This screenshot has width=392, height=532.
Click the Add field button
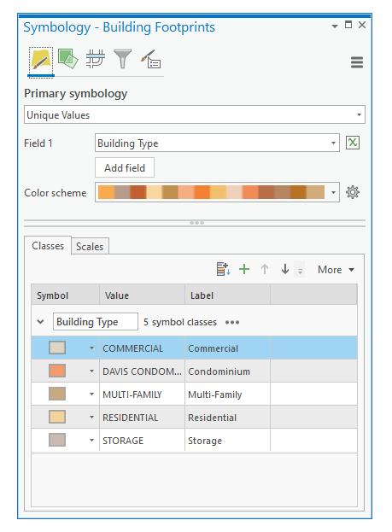[x=125, y=167]
